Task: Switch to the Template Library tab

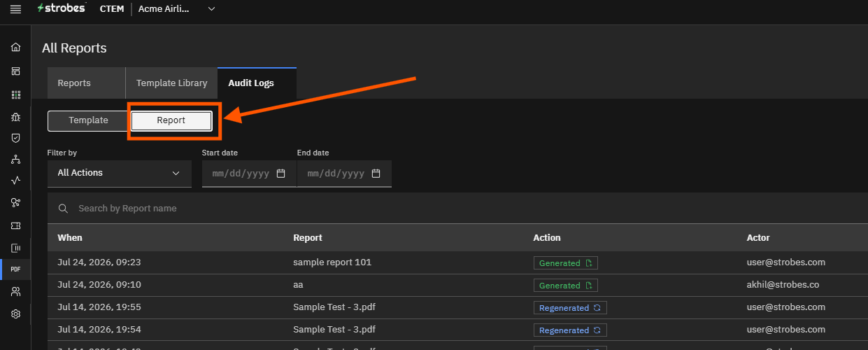Action: (171, 83)
